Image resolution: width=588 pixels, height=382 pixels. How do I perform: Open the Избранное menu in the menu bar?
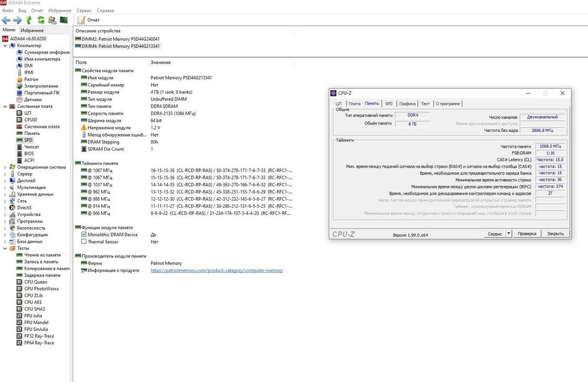(x=59, y=11)
